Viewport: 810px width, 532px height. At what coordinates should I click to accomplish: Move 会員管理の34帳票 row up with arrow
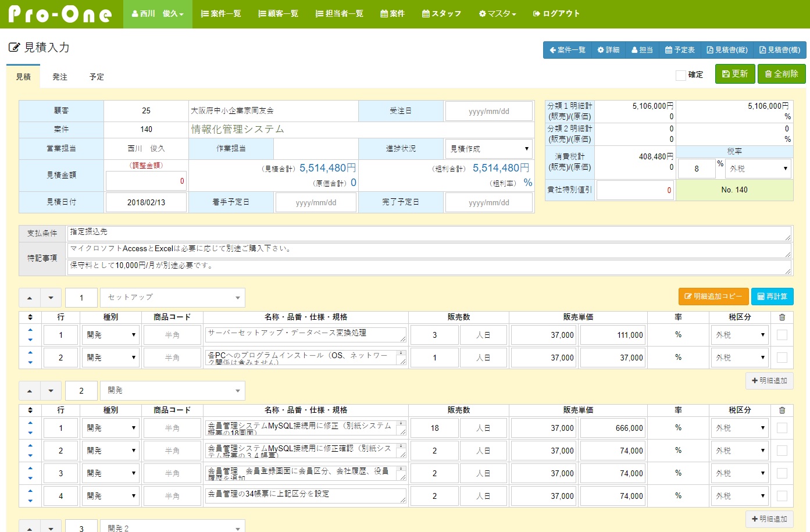tap(30, 491)
